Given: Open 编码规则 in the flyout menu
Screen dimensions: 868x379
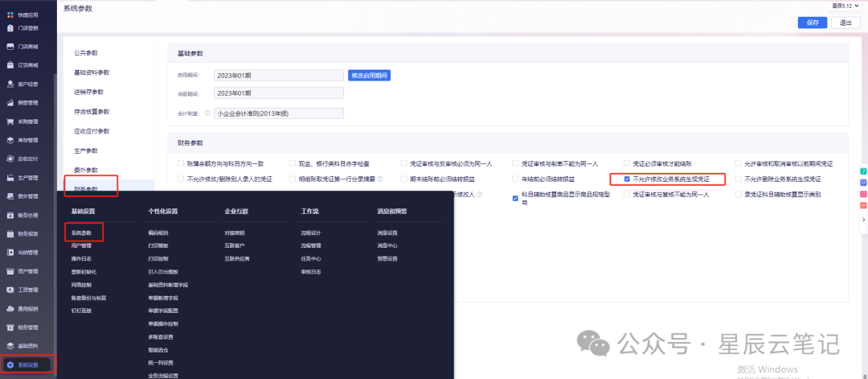Looking at the screenshot, I should click(158, 233).
